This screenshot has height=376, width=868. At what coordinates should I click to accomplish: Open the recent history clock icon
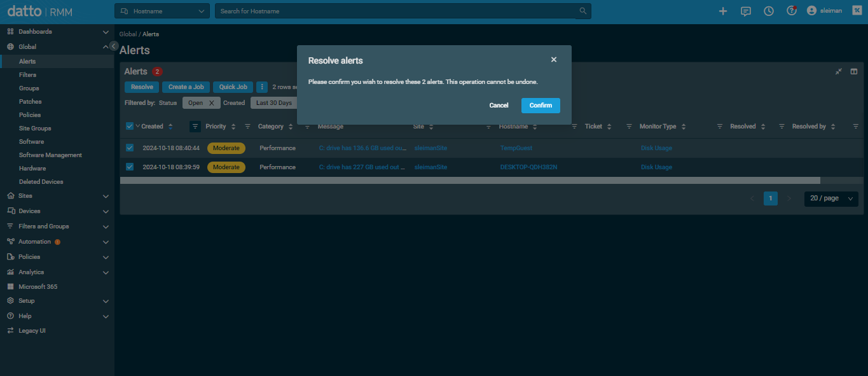769,11
